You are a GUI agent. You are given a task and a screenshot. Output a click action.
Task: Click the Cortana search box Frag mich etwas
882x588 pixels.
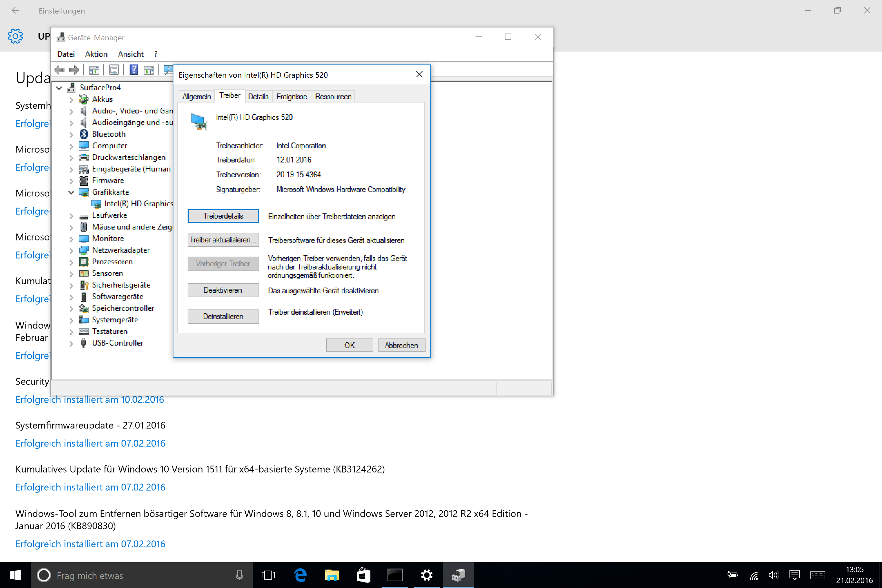(142, 575)
